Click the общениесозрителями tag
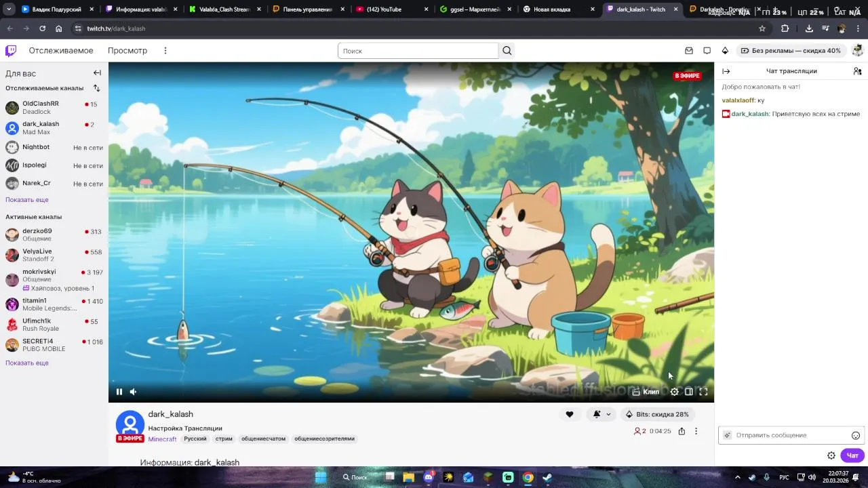Screen dimensions: 868x488 coord(324,439)
